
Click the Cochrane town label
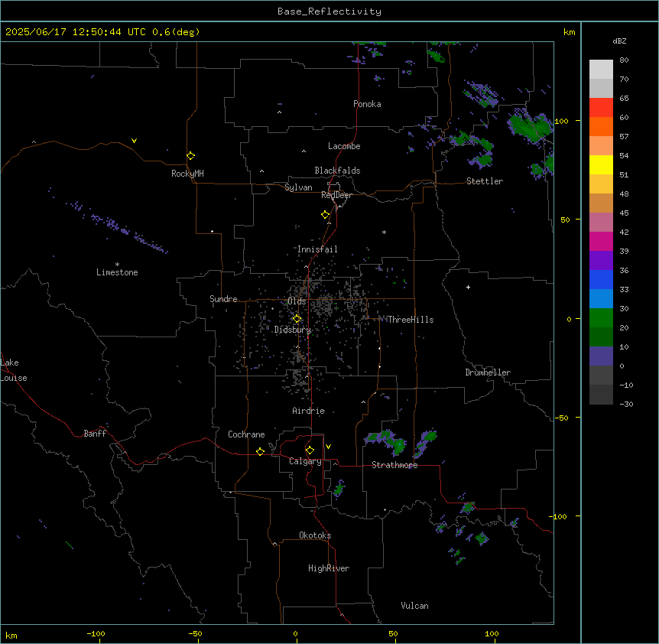pyautogui.click(x=246, y=434)
